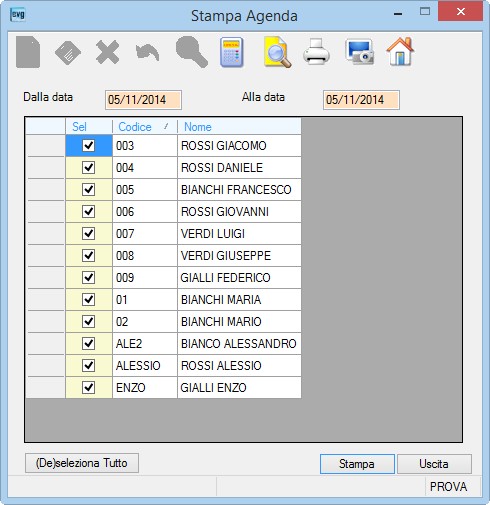Click the grey undo arrow icon
490x505 pixels.
[x=148, y=53]
